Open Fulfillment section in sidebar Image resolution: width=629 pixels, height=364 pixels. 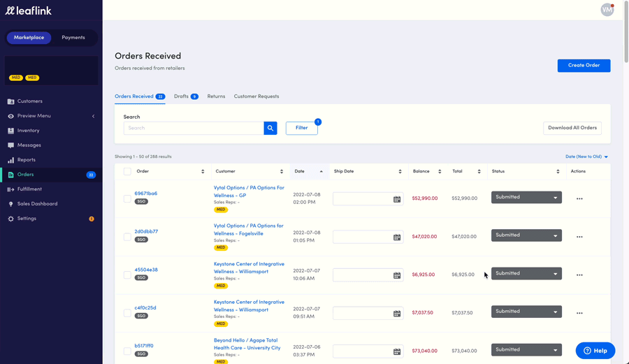(x=29, y=189)
